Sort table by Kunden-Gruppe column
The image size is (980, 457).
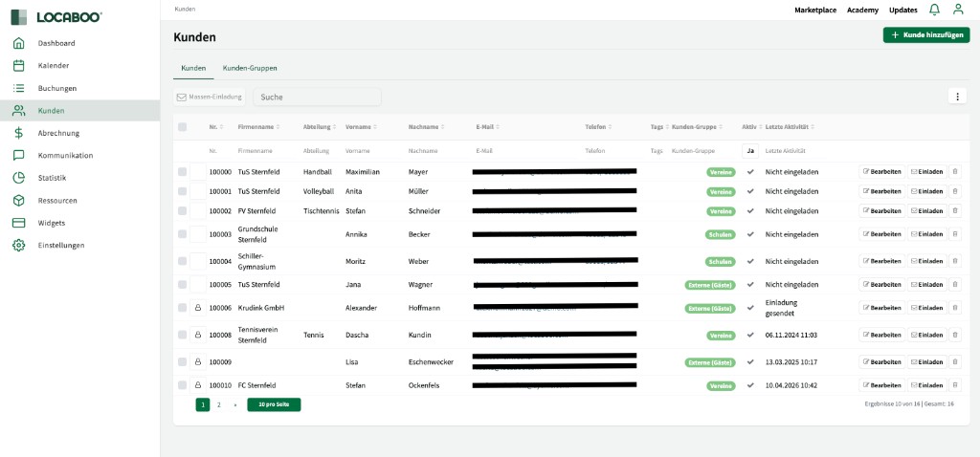point(697,127)
